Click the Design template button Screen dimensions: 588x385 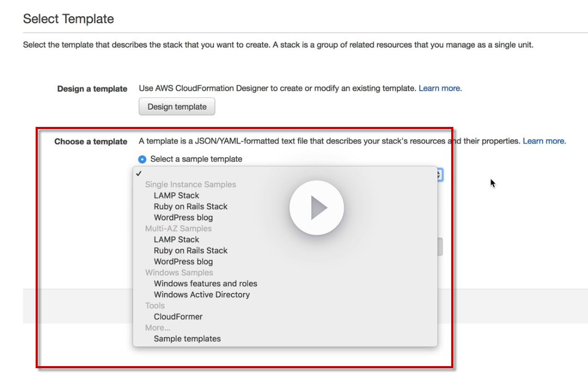[177, 106]
